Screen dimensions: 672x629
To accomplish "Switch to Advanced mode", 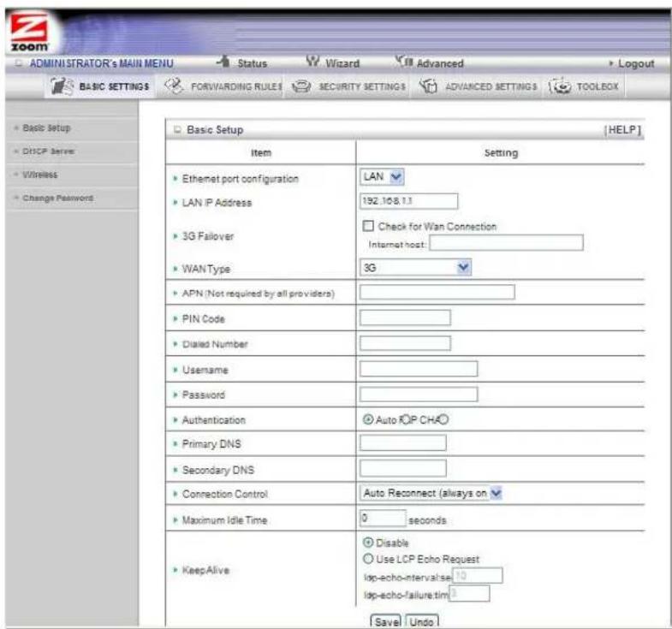I will point(440,63).
